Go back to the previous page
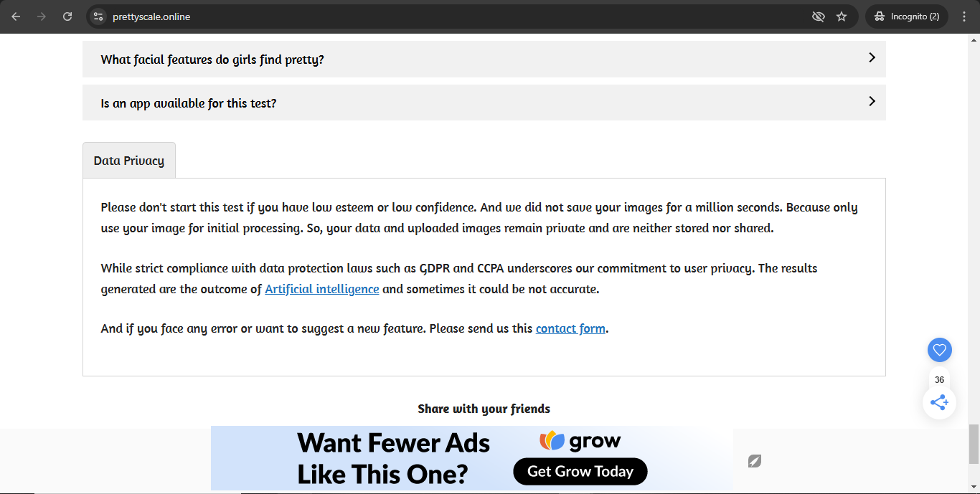 pyautogui.click(x=16, y=16)
